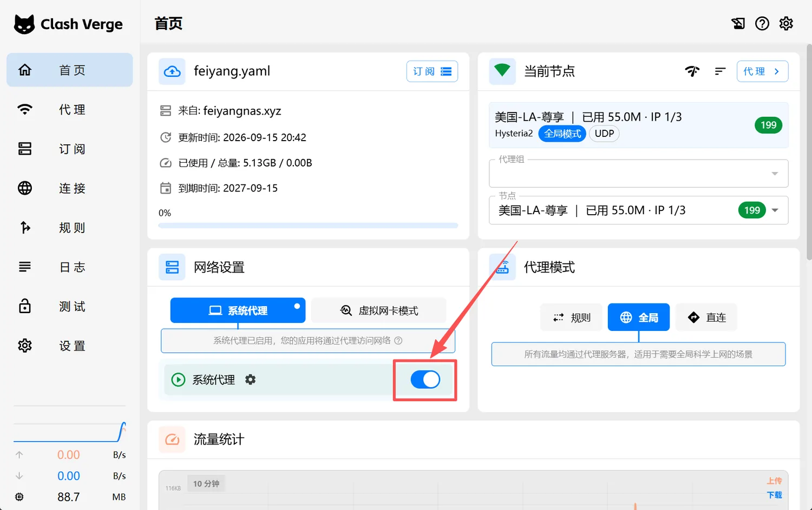812x510 pixels.
Task: Click the 代理 button with arrow
Action: (x=762, y=71)
